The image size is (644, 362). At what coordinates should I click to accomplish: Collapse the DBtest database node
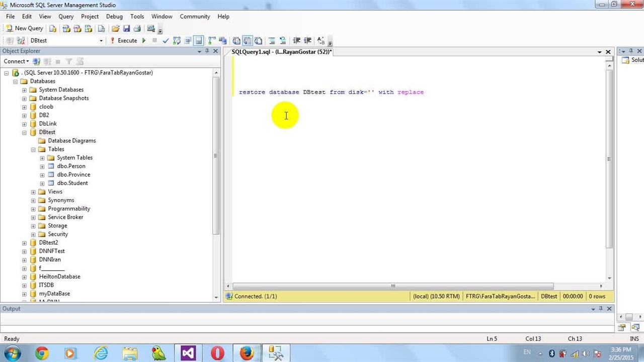click(24, 132)
